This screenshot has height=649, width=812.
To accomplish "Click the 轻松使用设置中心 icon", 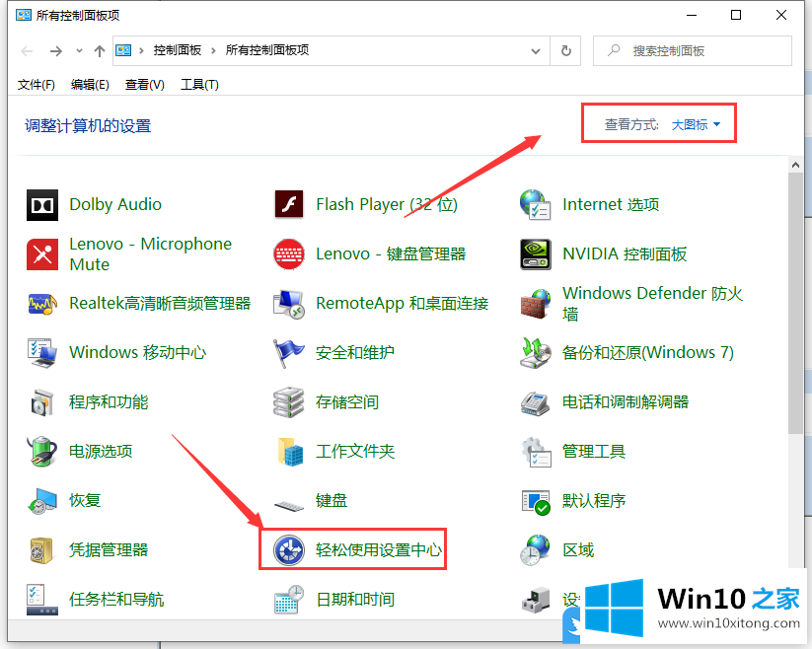I will click(x=289, y=550).
